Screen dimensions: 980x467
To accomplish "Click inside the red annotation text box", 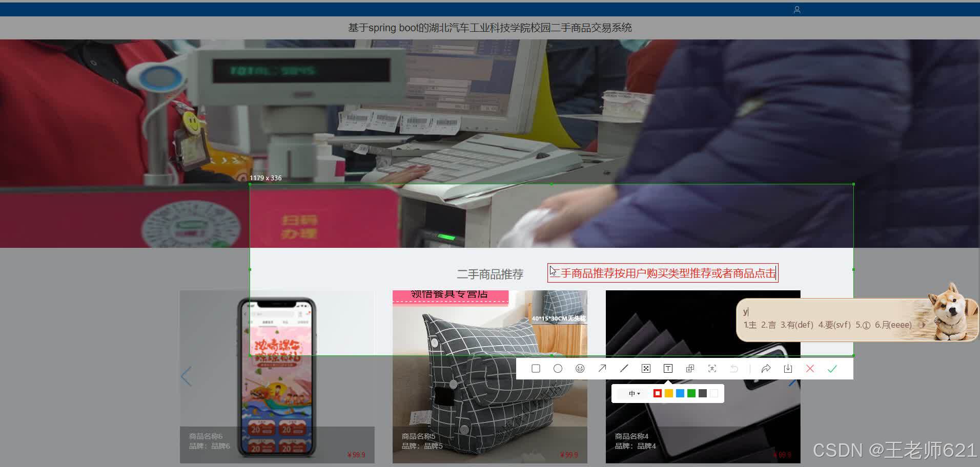I will click(x=663, y=273).
